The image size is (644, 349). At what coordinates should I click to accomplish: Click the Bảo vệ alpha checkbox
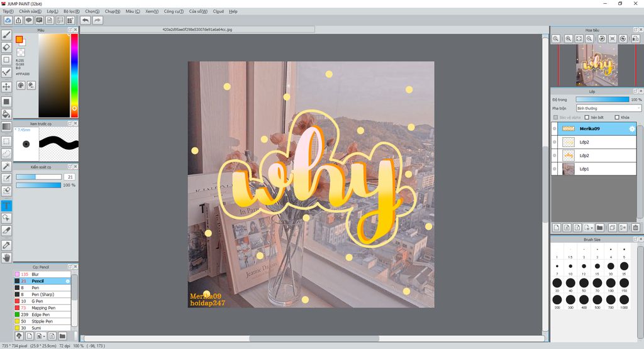point(556,118)
